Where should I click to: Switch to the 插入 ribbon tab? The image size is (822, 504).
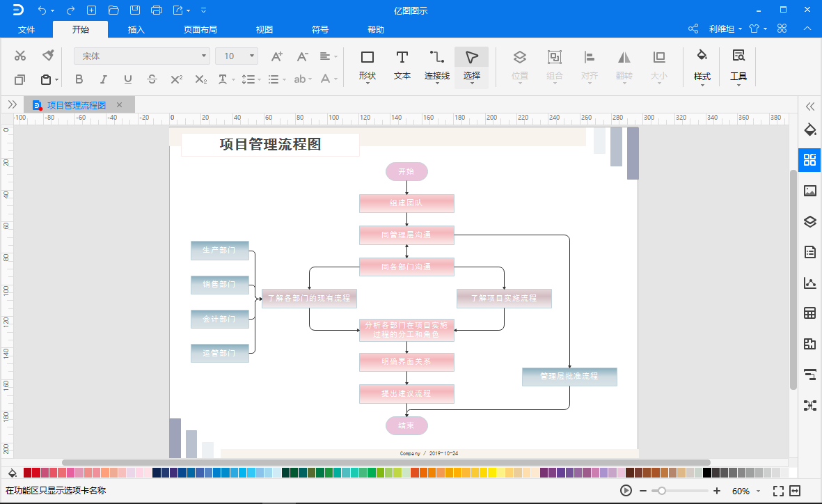click(x=136, y=29)
